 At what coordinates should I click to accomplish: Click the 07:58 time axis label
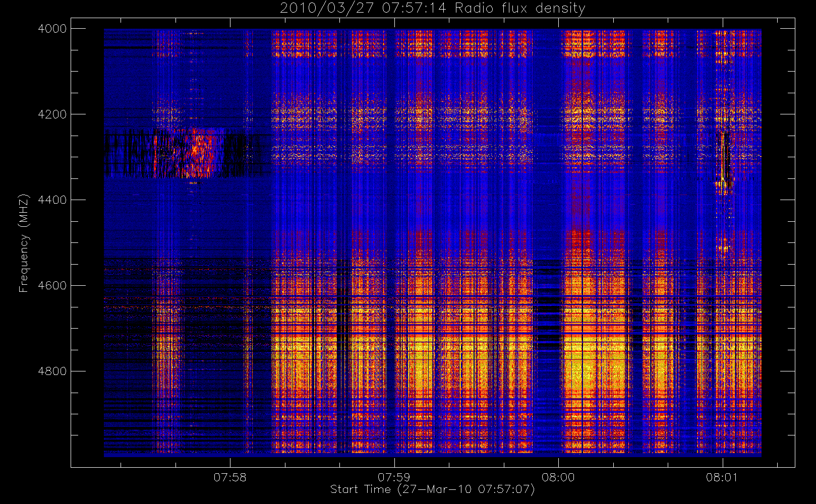coord(230,477)
